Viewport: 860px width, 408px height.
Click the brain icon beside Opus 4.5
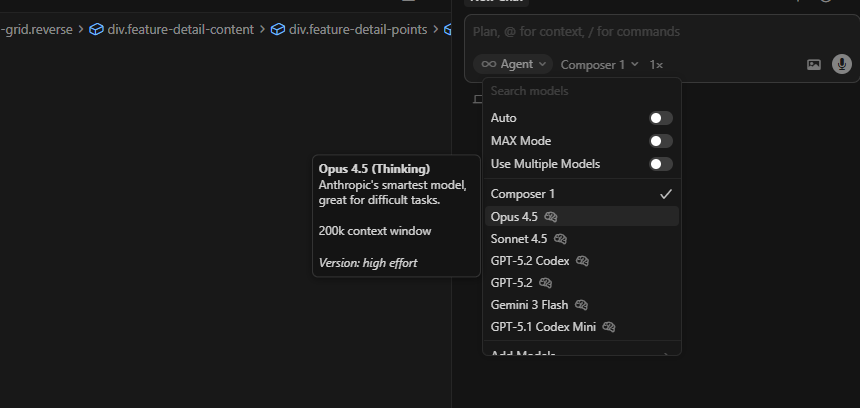pos(551,217)
